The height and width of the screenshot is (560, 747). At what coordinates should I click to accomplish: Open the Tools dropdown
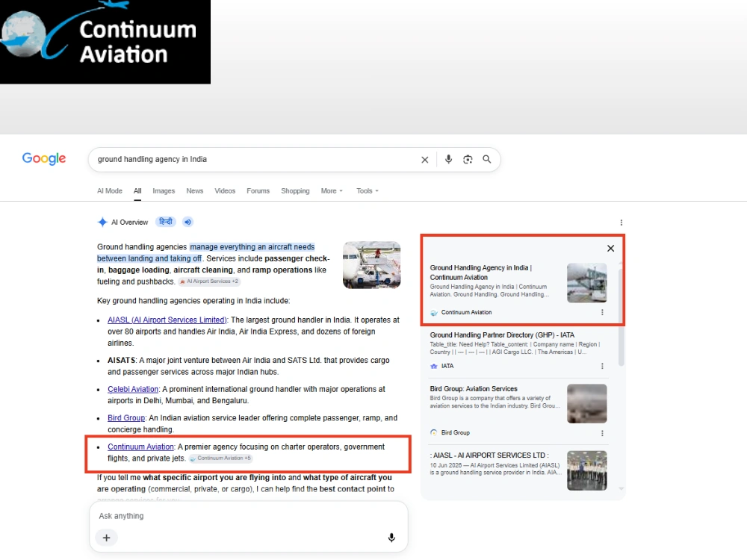pyautogui.click(x=368, y=191)
